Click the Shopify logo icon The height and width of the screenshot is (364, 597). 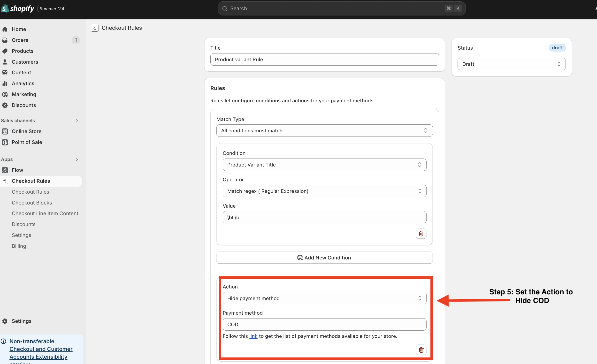5,8
